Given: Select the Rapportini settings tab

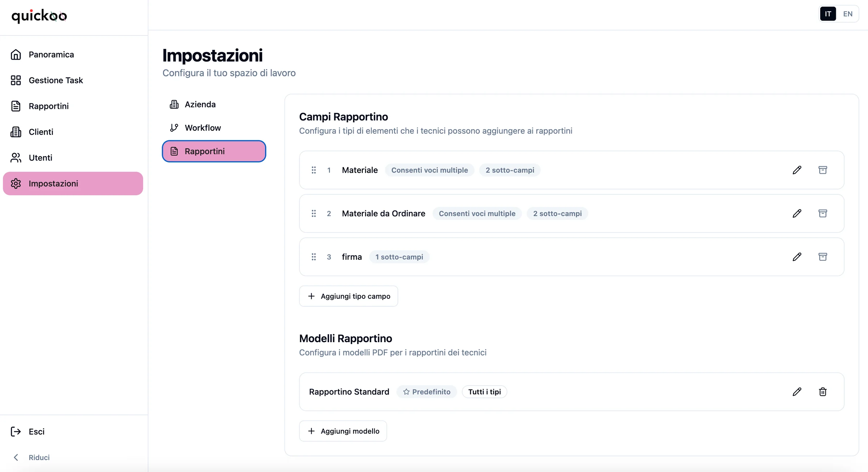Looking at the screenshot, I should point(214,151).
